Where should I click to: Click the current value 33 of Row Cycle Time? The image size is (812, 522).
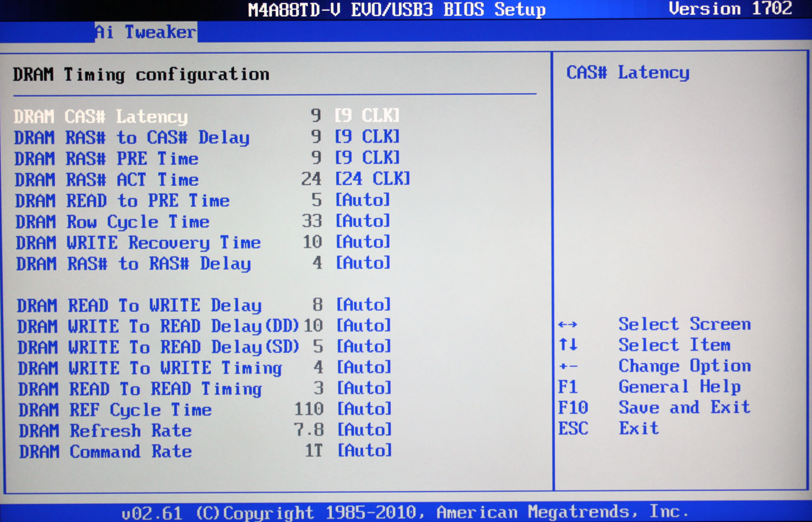pyautogui.click(x=312, y=221)
